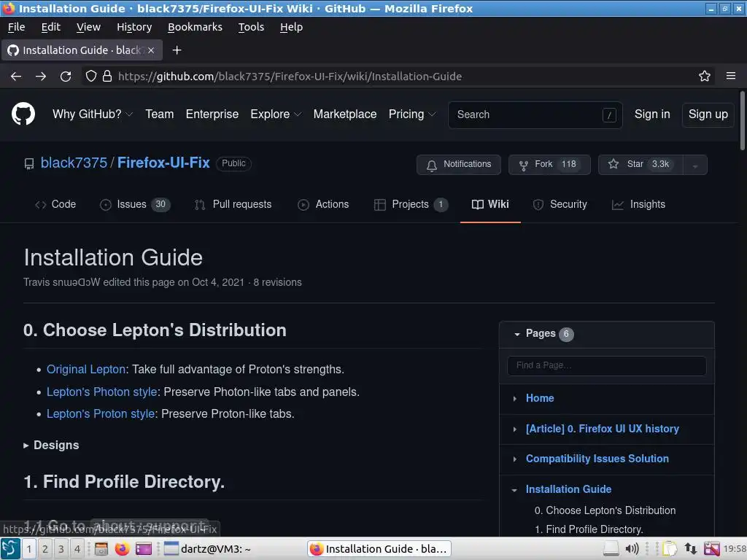Open the Firefox-UI-Fix repository link
747x560 pixels.
(163, 163)
